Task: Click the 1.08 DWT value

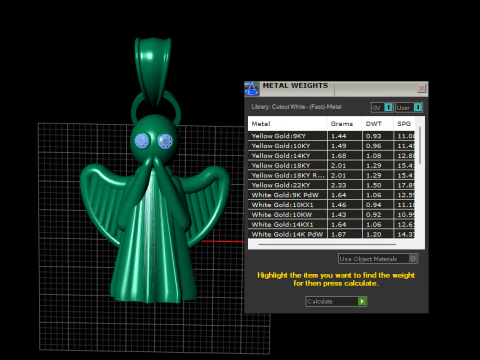Action: pyautogui.click(x=374, y=156)
